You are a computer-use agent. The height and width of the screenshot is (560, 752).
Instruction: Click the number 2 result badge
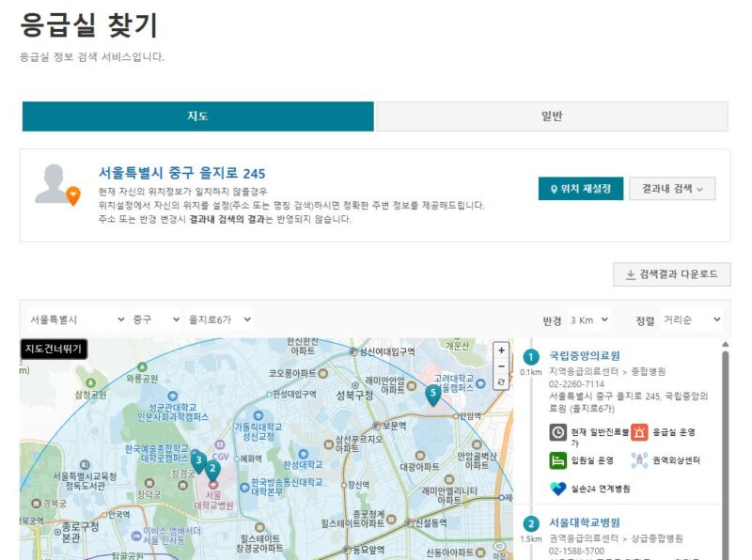click(x=530, y=523)
